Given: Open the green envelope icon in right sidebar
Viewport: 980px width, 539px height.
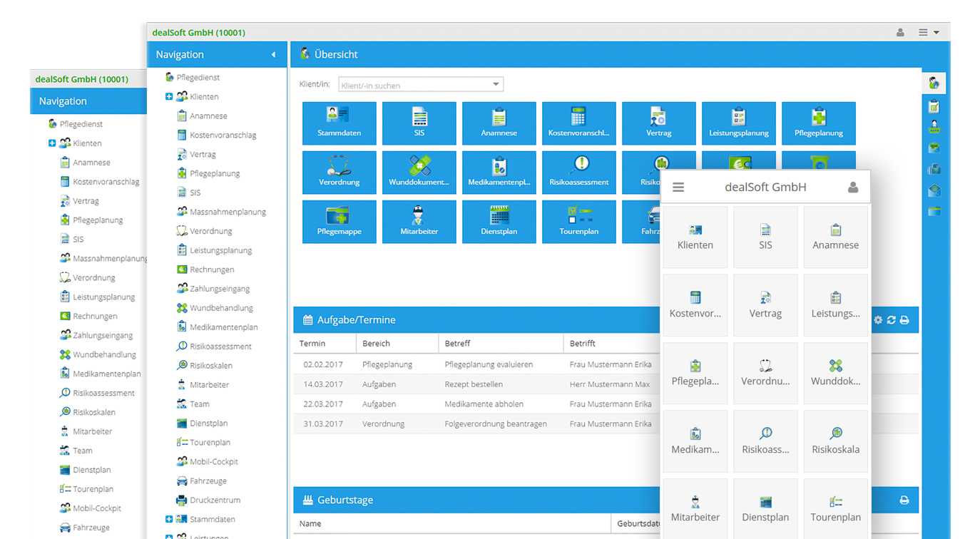Looking at the screenshot, I should point(934,148).
